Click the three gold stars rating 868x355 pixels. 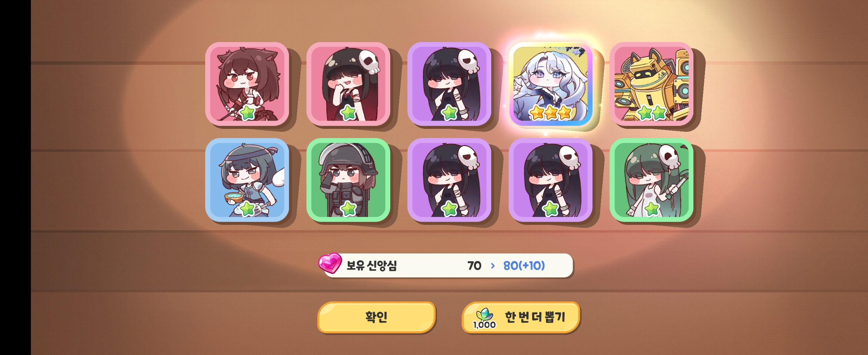coord(550,113)
